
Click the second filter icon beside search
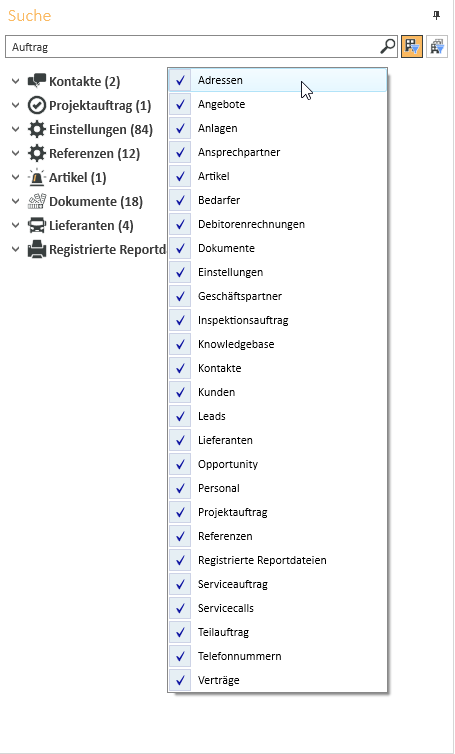click(437, 47)
